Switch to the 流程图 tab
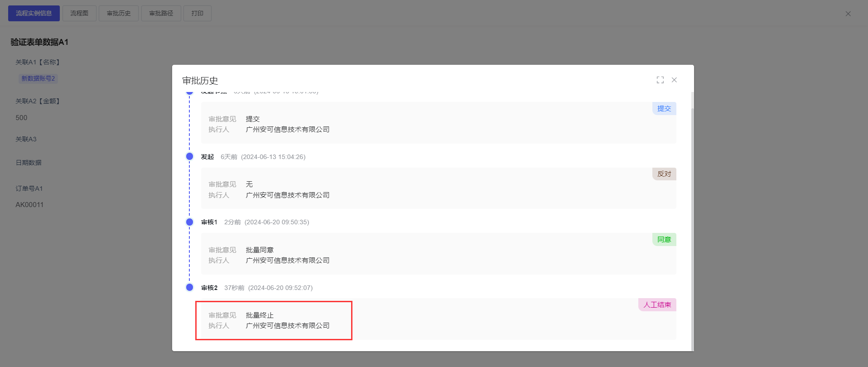The width and height of the screenshot is (868, 367). coord(79,13)
